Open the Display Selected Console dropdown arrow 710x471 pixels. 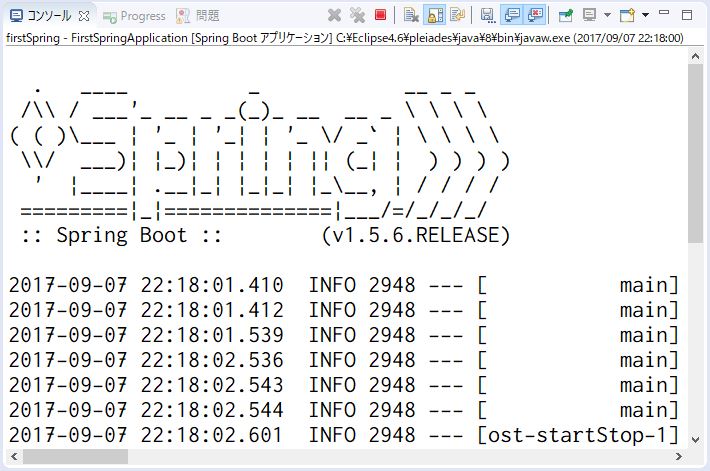(x=607, y=15)
